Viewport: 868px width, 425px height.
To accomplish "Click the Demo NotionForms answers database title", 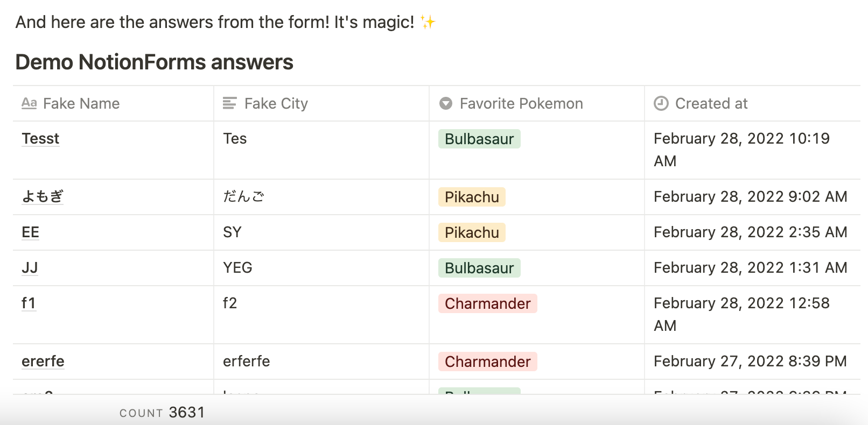I will [x=154, y=62].
